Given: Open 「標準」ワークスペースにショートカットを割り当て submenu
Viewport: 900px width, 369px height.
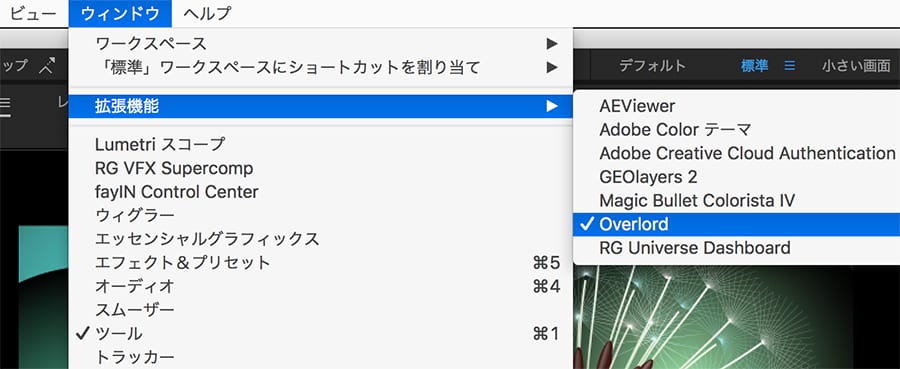Looking at the screenshot, I should [320, 67].
